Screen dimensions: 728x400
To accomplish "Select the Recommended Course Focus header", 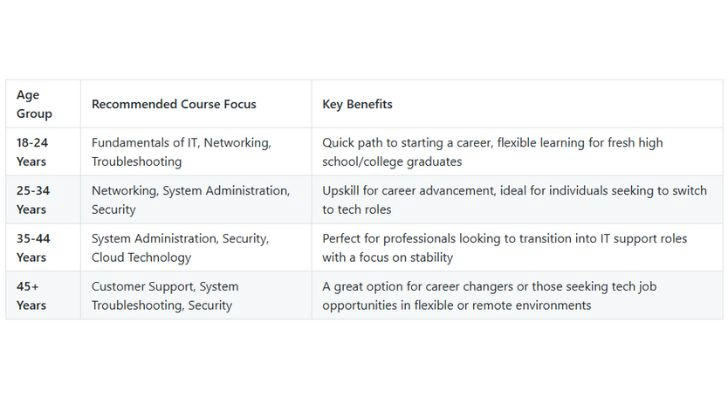I will click(174, 104).
